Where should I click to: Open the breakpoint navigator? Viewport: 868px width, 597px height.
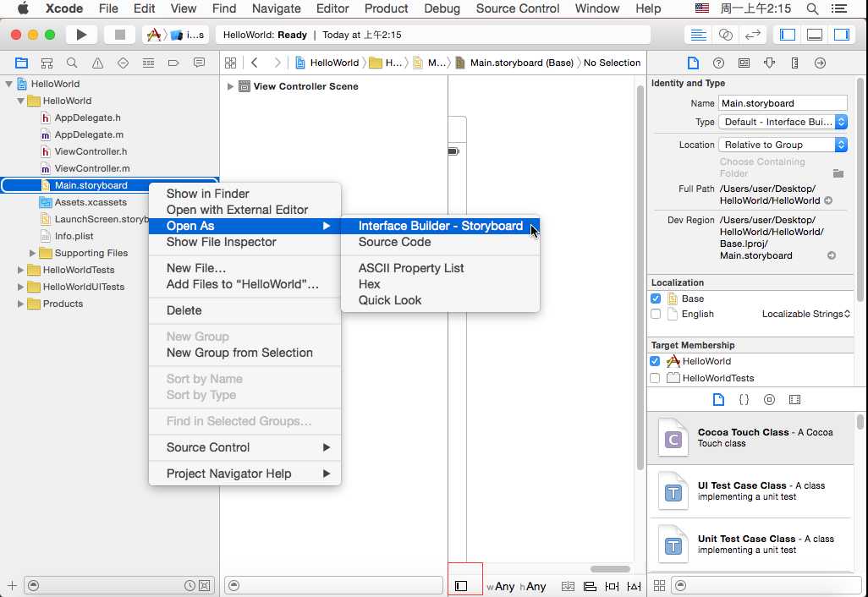click(173, 63)
